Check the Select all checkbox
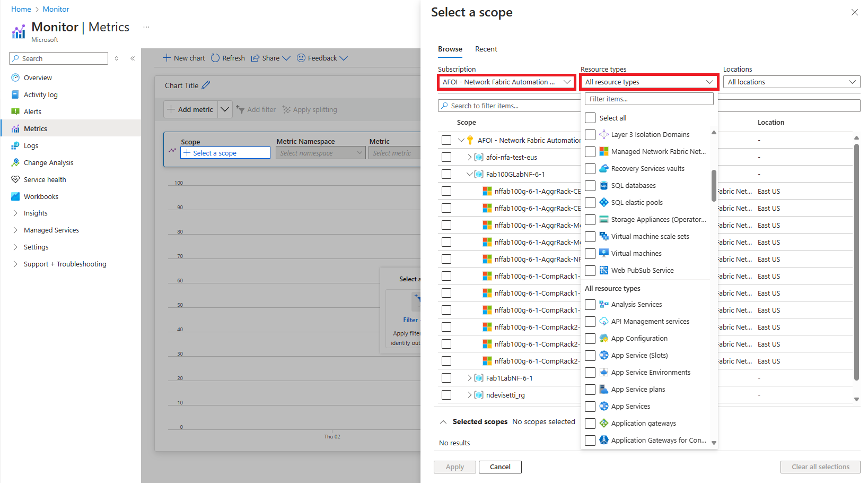The height and width of the screenshot is (483, 868). click(590, 118)
